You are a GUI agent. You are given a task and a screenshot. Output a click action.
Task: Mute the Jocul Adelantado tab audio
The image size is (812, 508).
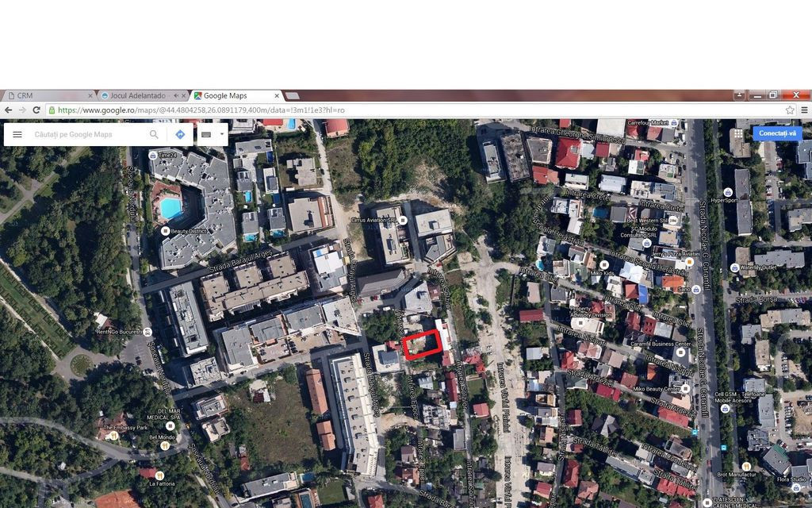[x=176, y=95]
